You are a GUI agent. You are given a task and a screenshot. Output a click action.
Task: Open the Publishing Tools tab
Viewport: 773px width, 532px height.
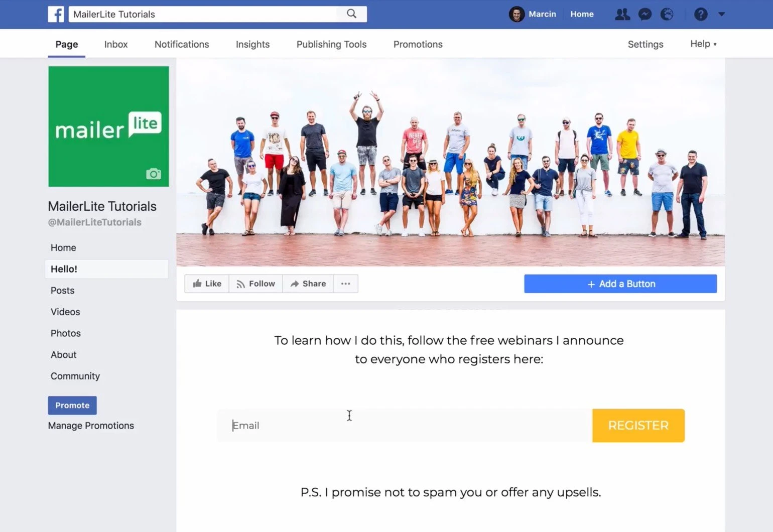(331, 44)
